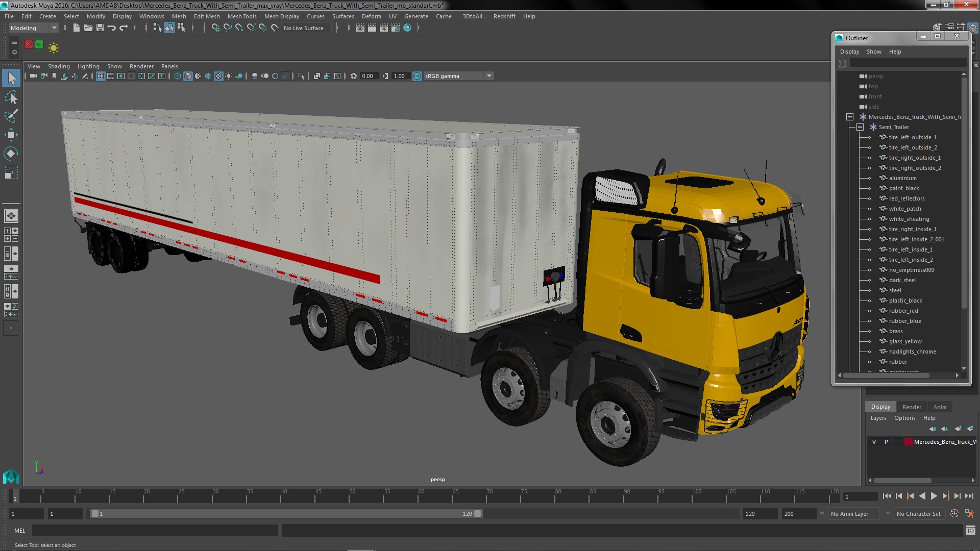The height and width of the screenshot is (551, 980).
Task: Toggle playback P box for Mercedes layer
Action: [886, 442]
